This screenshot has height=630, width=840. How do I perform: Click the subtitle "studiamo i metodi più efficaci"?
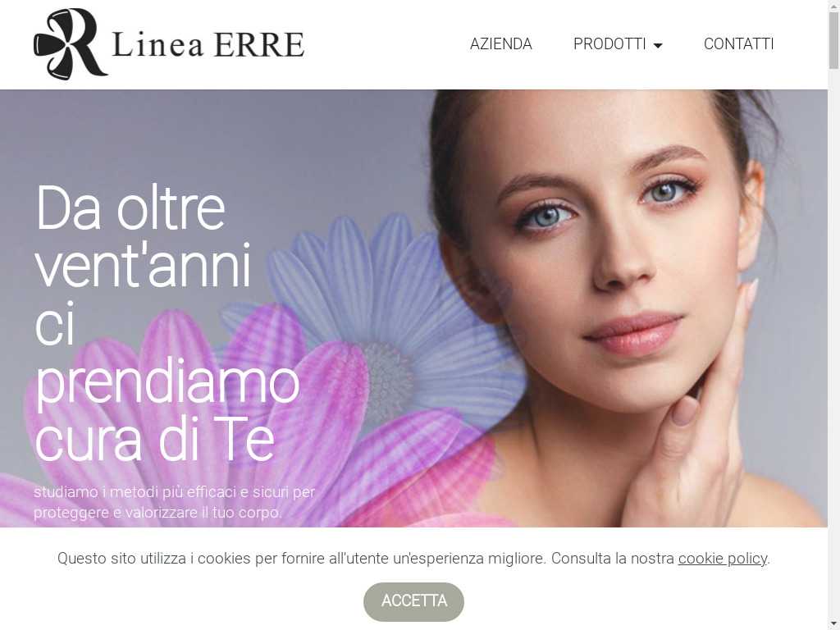pos(174,492)
